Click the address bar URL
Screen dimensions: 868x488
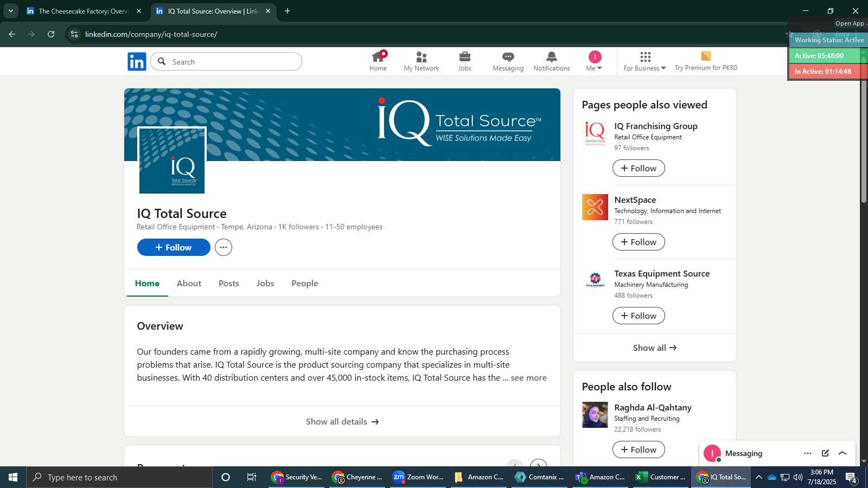point(151,34)
